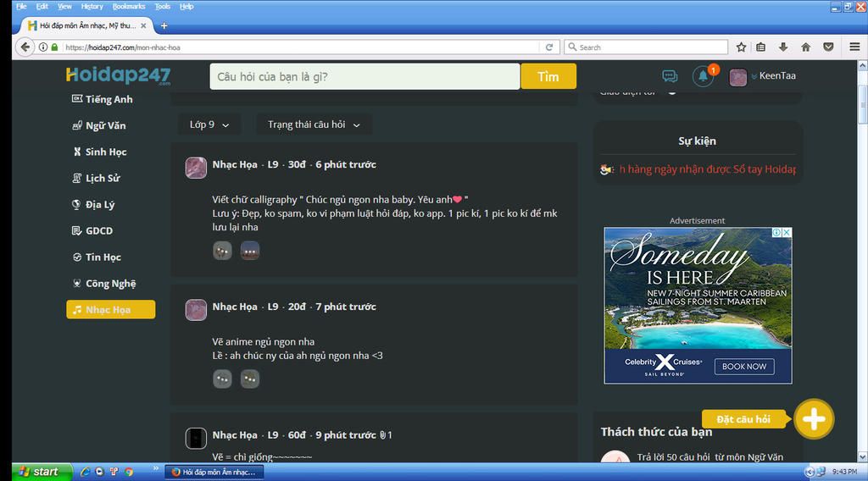Open the Firefox hamburger menu
The height and width of the screenshot is (481, 868).
coord(854,47)
